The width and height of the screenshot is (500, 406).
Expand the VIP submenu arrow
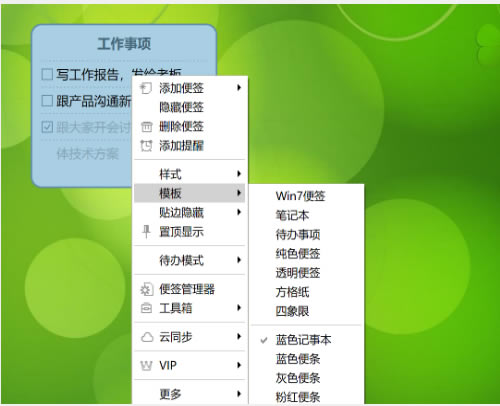(x=239, y=365)
